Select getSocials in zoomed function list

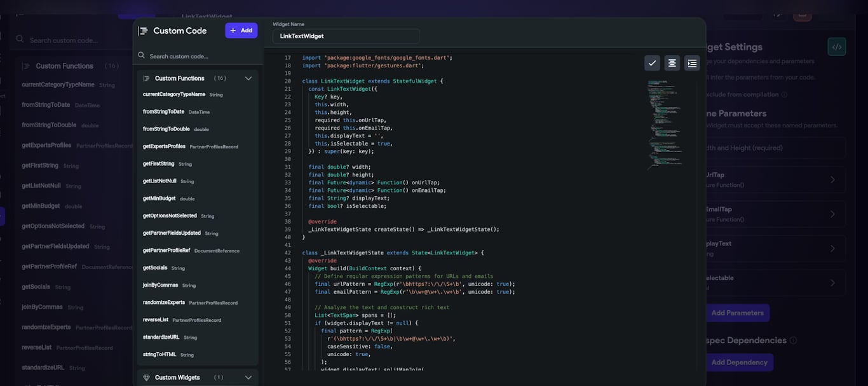[155, 268]
